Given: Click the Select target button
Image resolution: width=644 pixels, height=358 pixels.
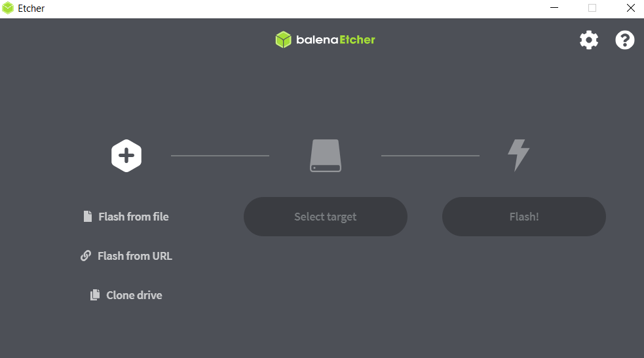Looking at the screenshot, I should pyautogui.click(x=326, y=217).
